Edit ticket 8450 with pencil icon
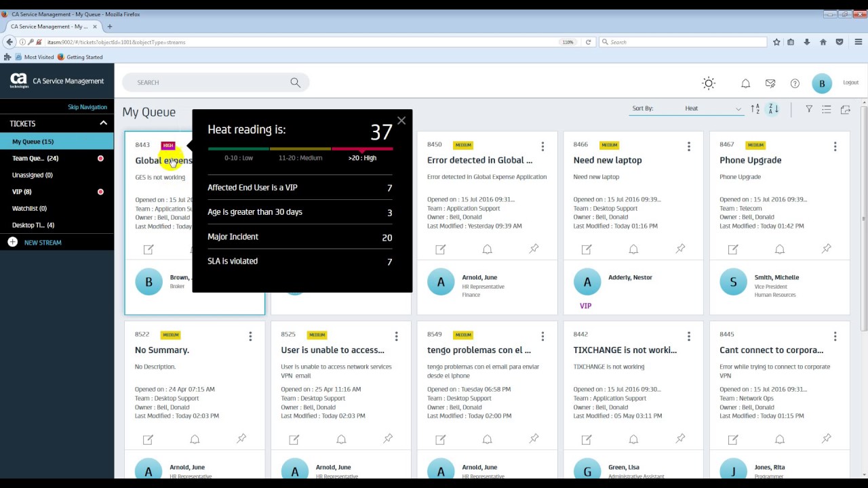868x488 pixels. tap(441, 249)
